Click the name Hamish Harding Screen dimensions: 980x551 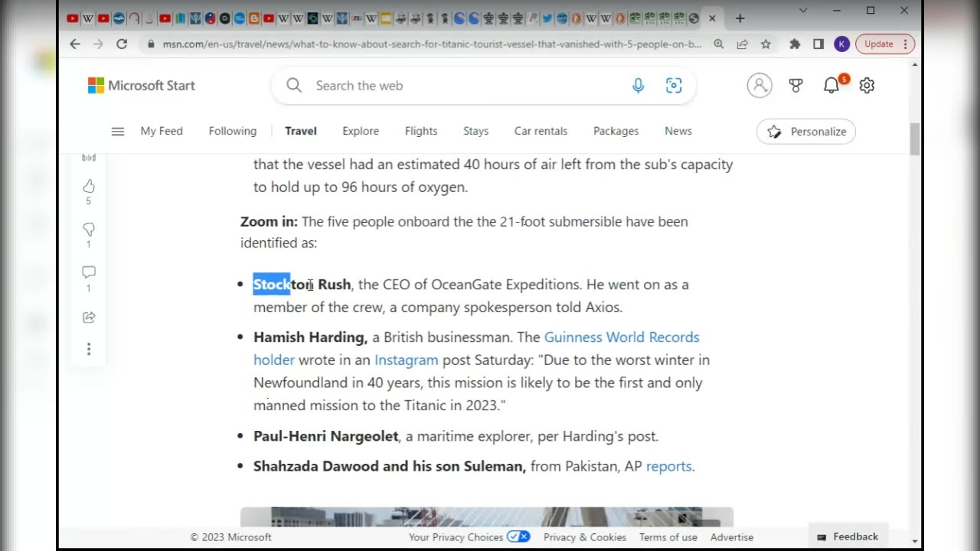tap(310, 337)
